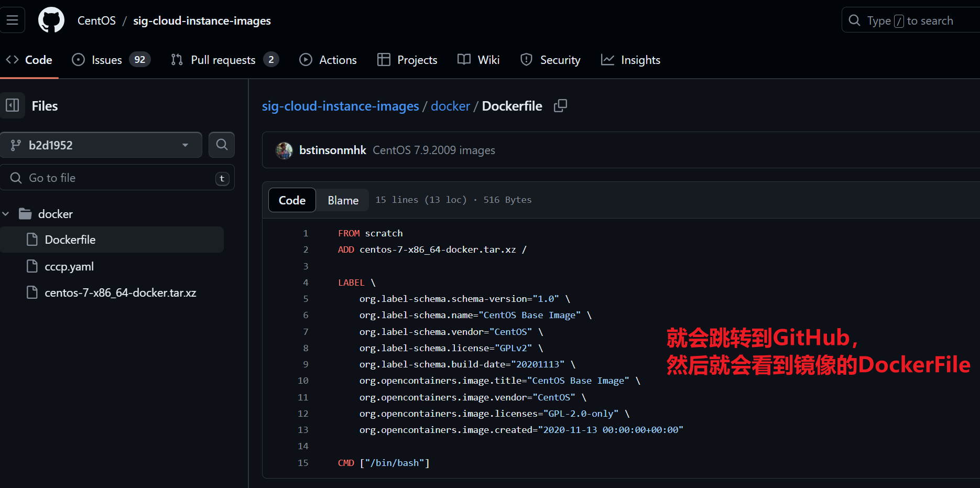Open cccp.yaml in the file tree

pos(69,266)
